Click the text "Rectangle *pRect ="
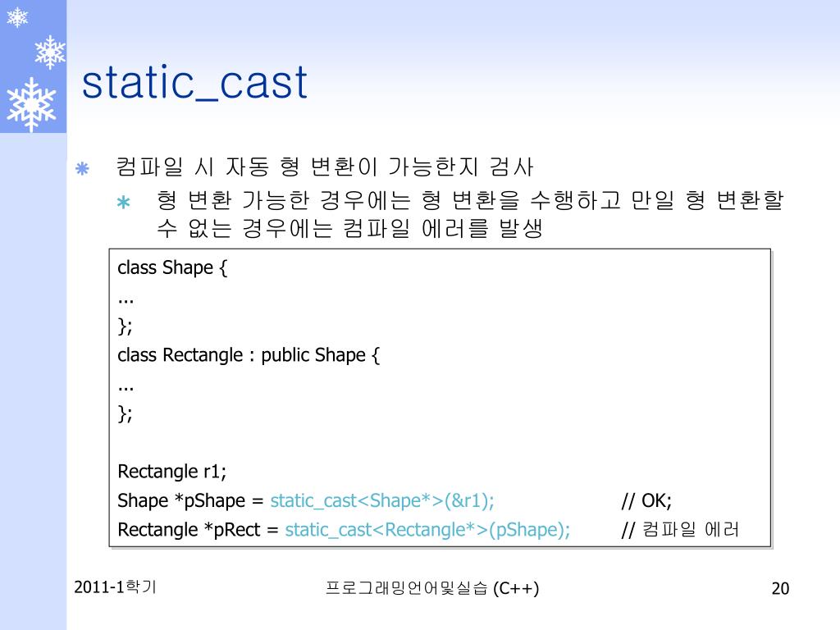This screenshot has height=630, width=840. (199, 530)
